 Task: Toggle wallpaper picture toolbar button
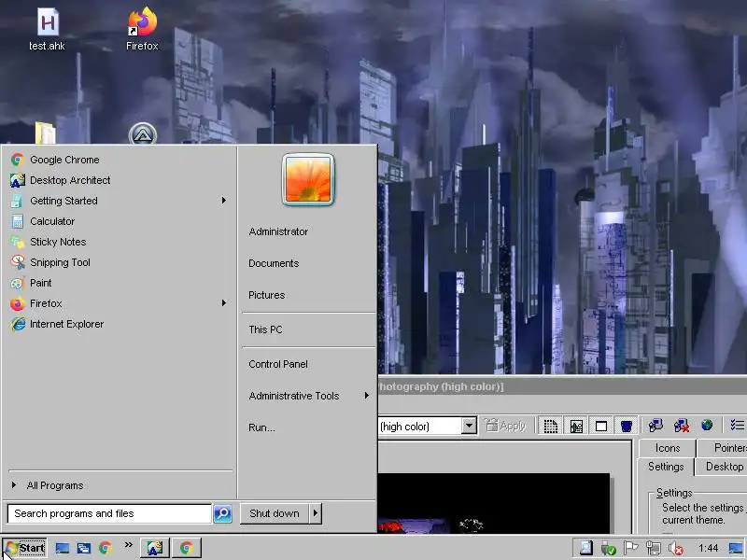tap(576, 426)
